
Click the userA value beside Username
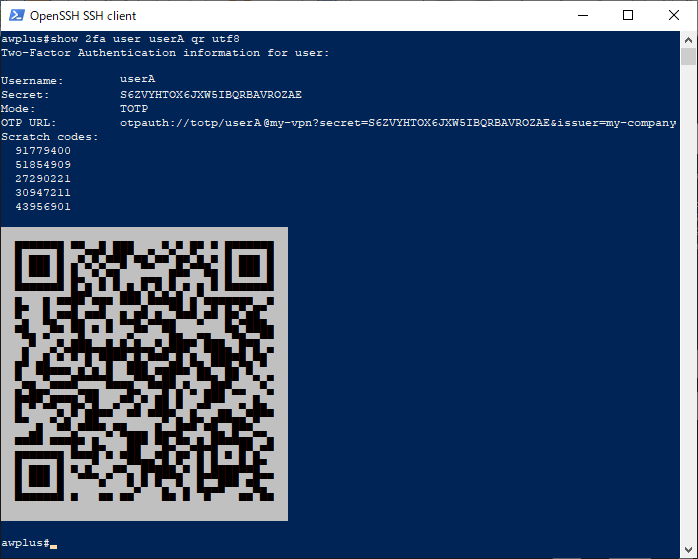point(137,80)
